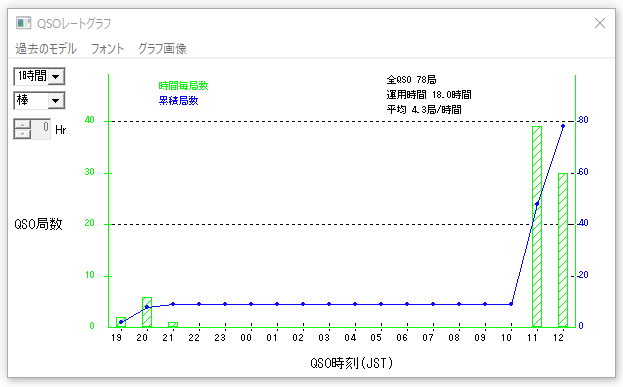Click the left axis value 30
The height and width of the screenshot is (387, 623).
[x=90, y=172]
